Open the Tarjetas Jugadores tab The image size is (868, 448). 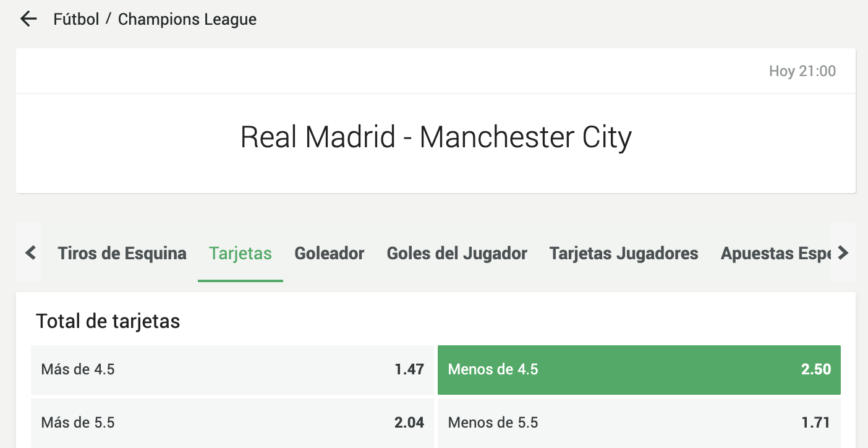coord(624,253)
